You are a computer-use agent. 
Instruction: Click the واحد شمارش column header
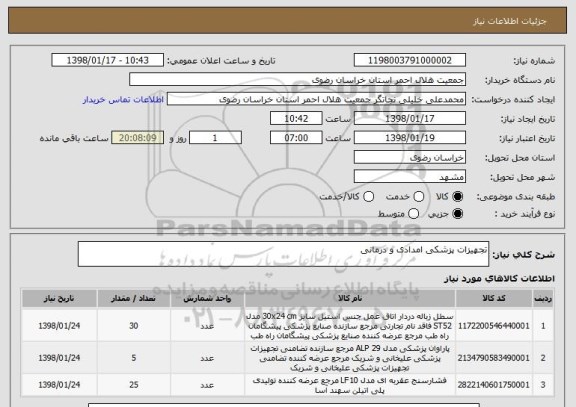(x=207, y=299)
